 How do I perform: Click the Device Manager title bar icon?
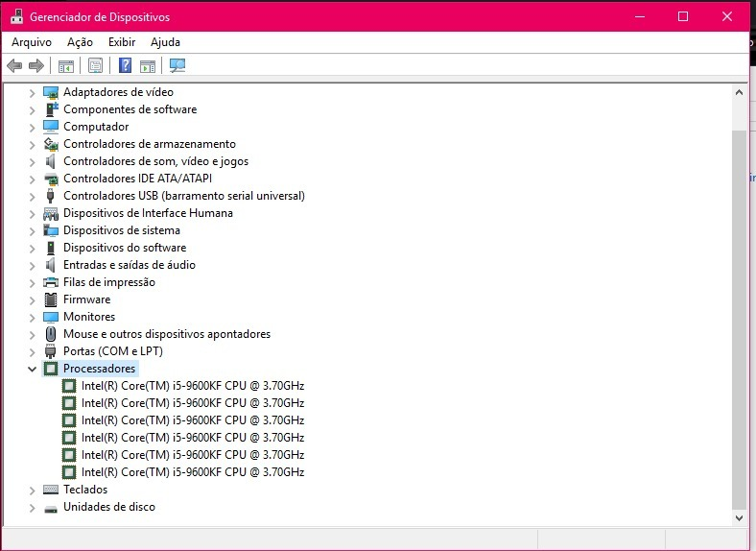pos(17,16)
